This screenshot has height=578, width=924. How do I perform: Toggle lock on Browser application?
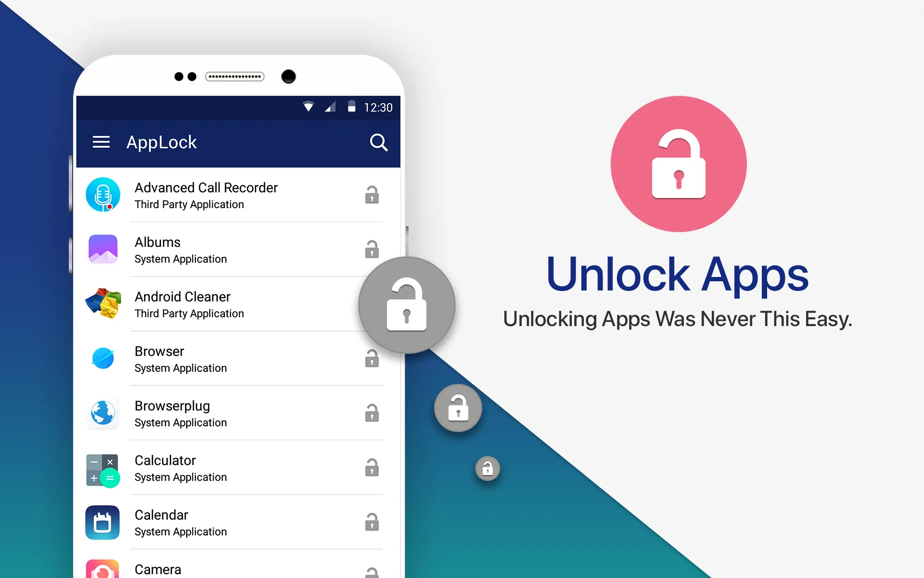(371, 358)
